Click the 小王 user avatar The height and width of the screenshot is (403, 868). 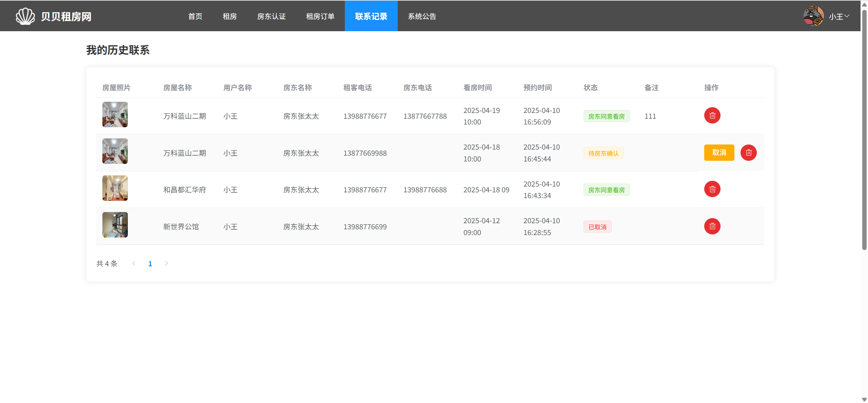pyautogui.click(x=813, y=16)
